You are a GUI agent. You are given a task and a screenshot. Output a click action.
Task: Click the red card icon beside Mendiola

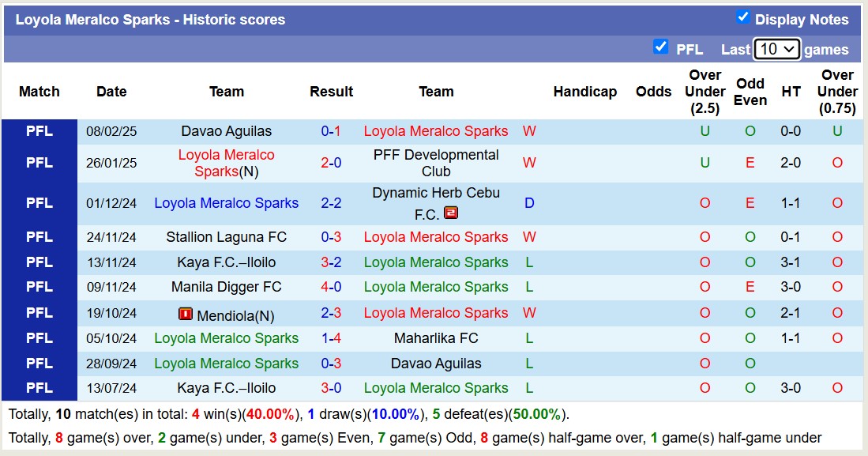186,314
